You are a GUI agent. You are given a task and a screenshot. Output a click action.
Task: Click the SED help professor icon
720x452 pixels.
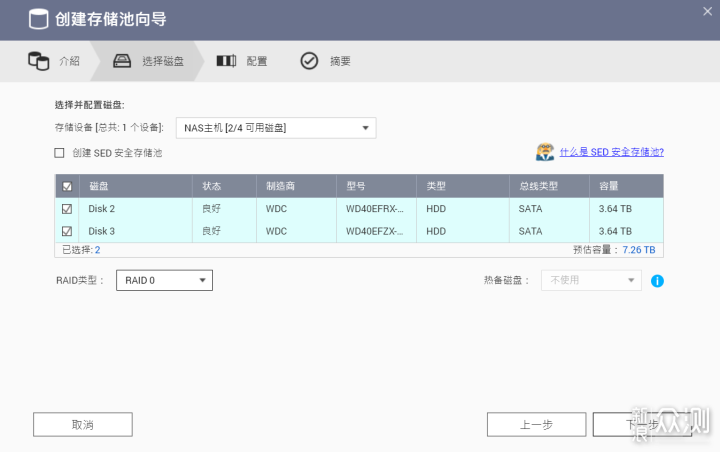coord(545,152)
